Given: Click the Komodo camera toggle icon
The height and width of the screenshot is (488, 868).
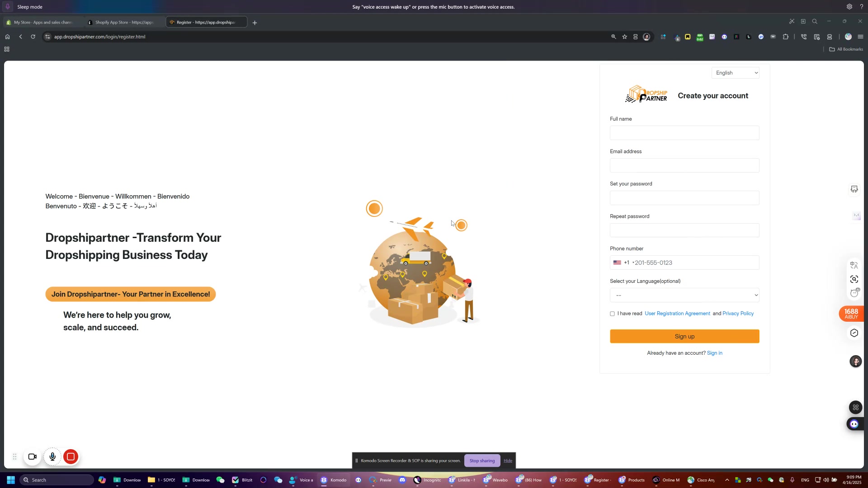Looking at the screenshot, I should click(32, 457).
